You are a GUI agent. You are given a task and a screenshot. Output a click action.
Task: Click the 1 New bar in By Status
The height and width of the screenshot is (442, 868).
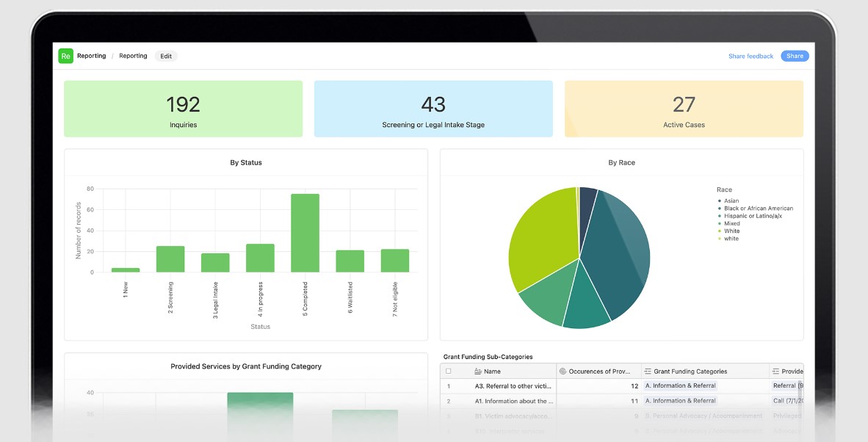(x=126, y=270)
